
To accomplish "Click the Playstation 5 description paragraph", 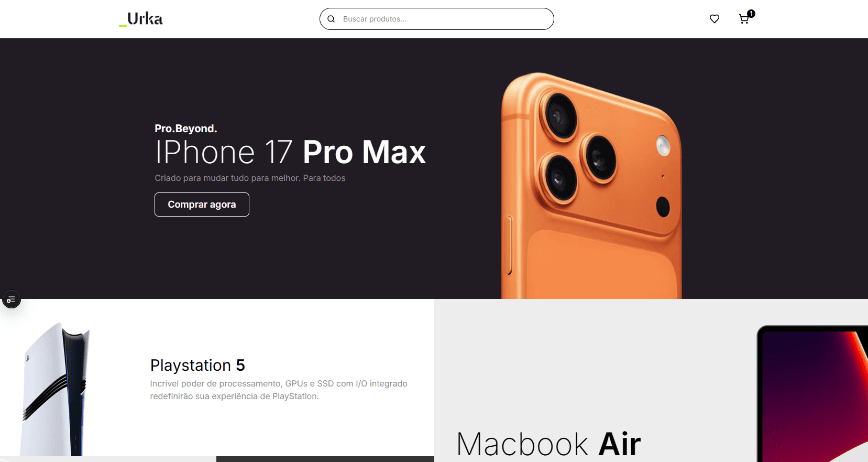I will (x=279, y=390).
